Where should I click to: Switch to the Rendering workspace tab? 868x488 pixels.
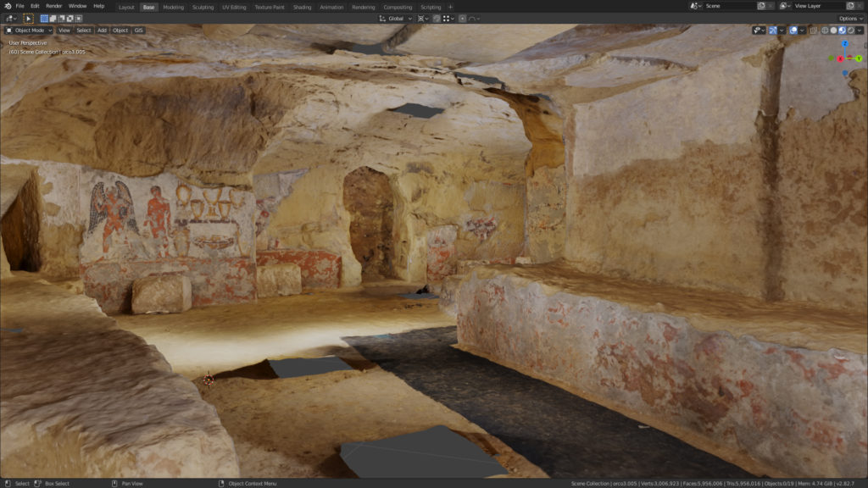click(x=363, y=7)
